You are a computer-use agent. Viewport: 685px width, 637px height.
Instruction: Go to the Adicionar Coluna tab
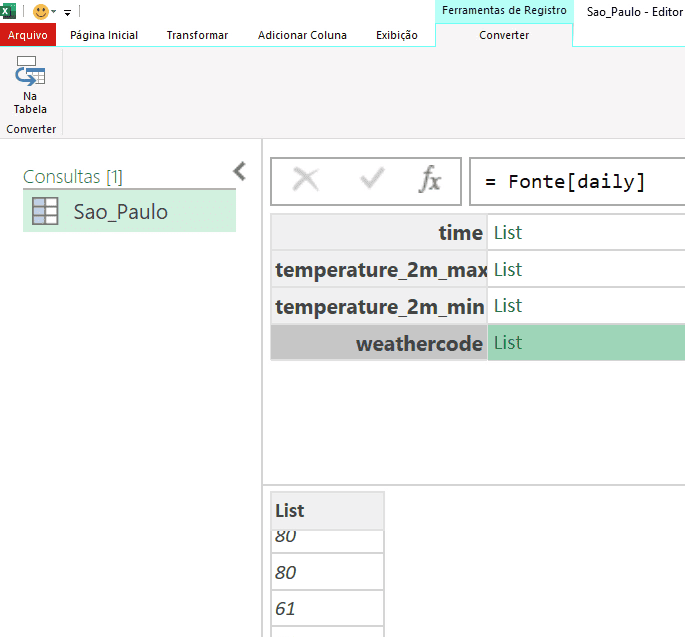click(x=302, y=35)
